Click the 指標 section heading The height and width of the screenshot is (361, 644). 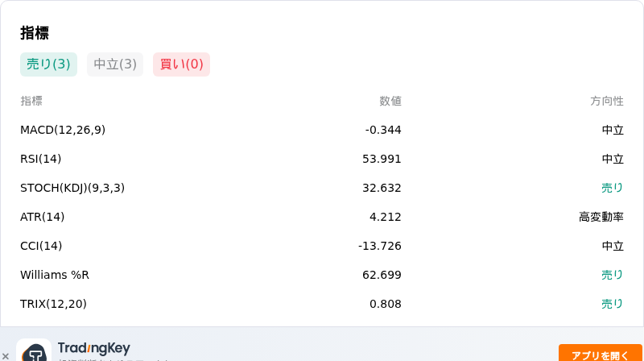(x=35, y=33)
